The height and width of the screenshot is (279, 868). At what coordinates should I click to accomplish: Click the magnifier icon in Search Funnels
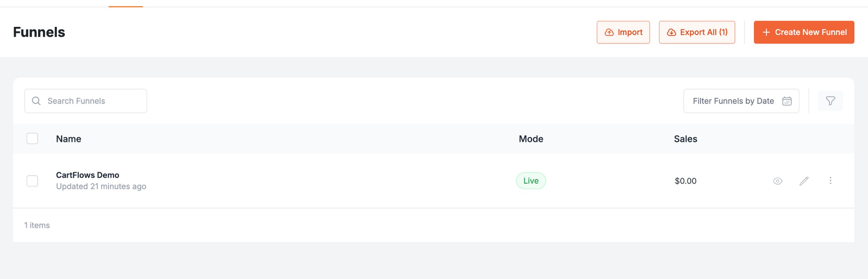pyautogui.click(x=36, y=101)
